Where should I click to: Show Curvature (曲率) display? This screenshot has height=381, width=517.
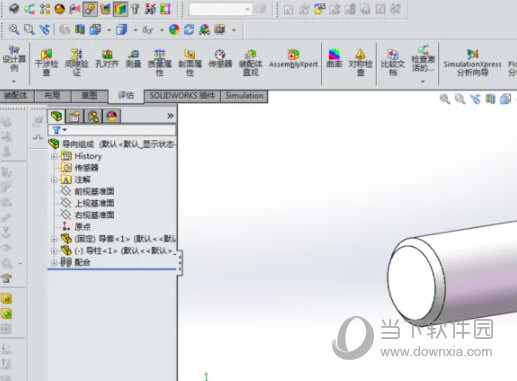[334, 59]
